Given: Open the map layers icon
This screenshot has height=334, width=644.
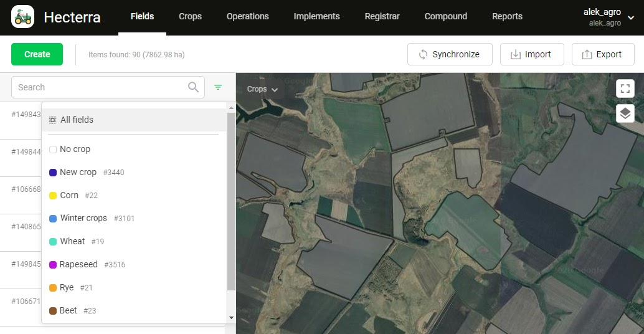Looking at the screenshot, I should click(625, 113).
